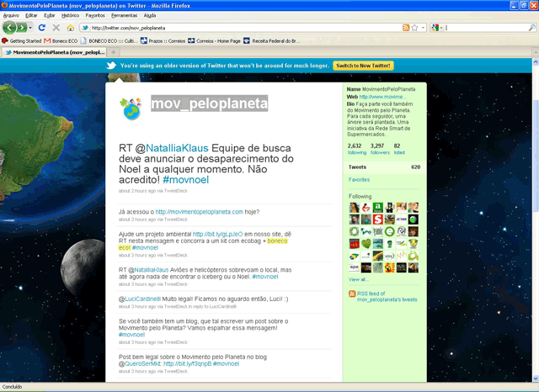The width and height of the screenshot is (539, 392).
Task: Open bit.ly/f3qnpB link in tweet
Action: pos(187,364)
